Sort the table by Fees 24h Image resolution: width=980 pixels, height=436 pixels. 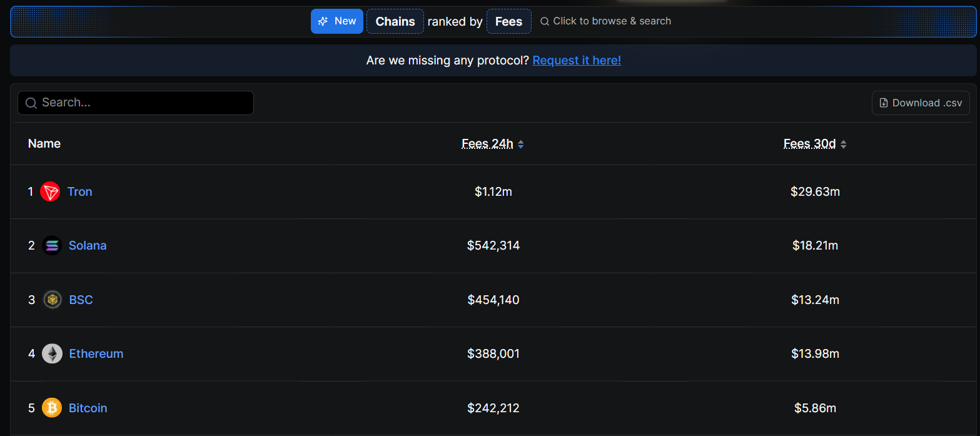pyautogui.click(x=492, y=144)
